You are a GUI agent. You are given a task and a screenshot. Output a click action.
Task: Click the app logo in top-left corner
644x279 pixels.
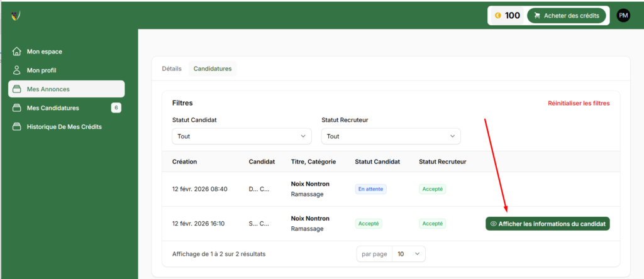pyautogui.click(x=16, y=15)
